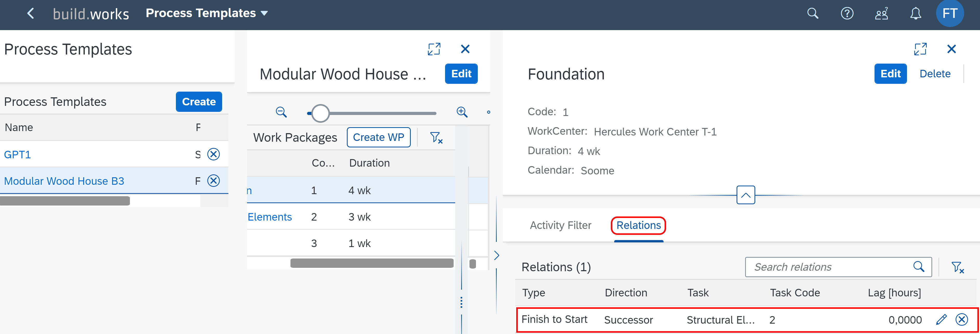Click the zoom slider handle
The image size is (980, 334).
[x=320, y=113]
